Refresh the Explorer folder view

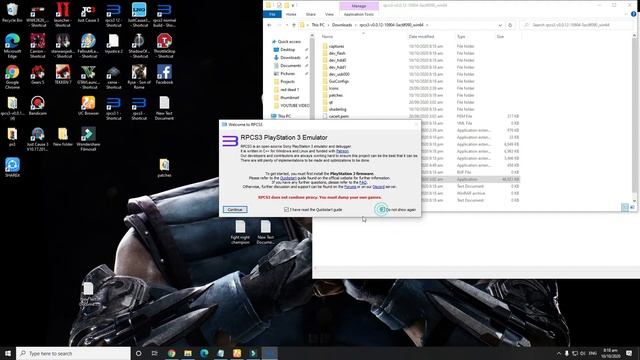click(510, 25)
